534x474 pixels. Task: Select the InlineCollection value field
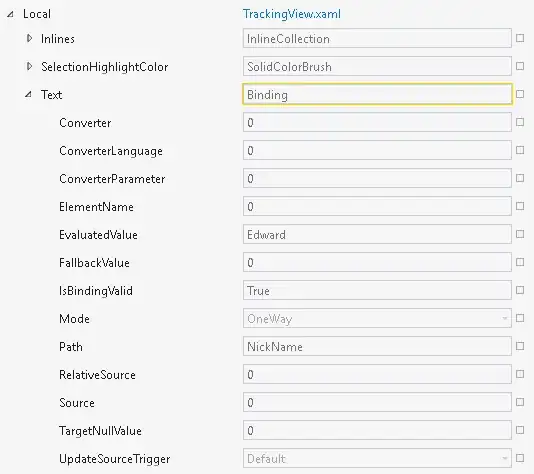(x=377, y=38)
